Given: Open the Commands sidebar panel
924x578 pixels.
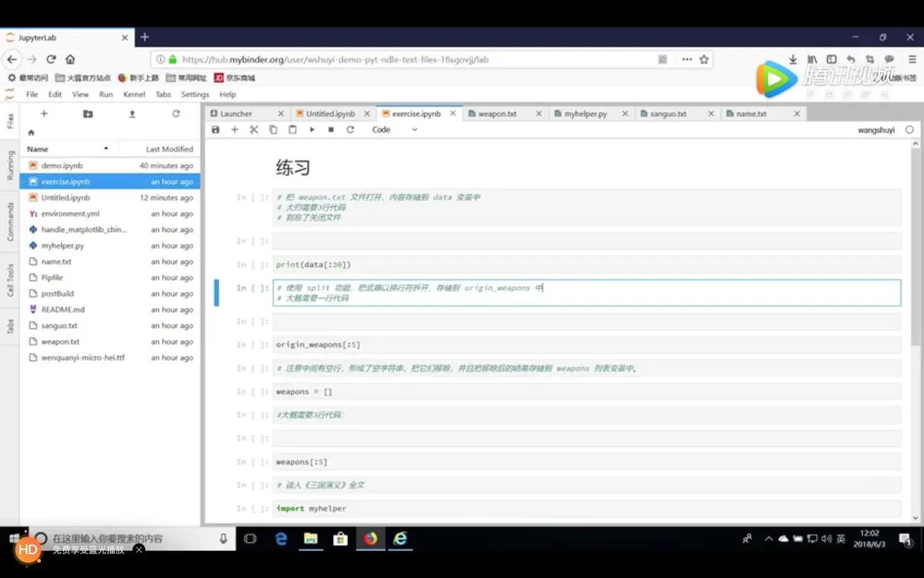Looking at the screenshot, I should click(x=10, y=222).
